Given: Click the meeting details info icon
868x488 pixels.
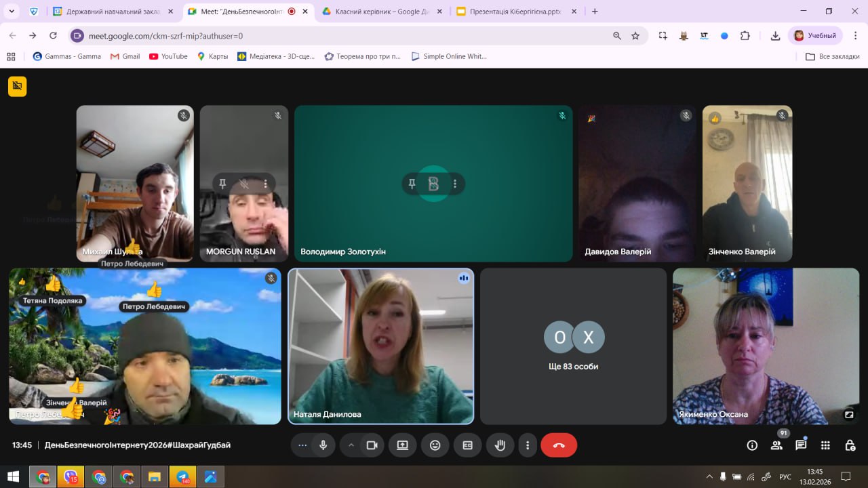Looking at the screenshot, I should 752,445.
